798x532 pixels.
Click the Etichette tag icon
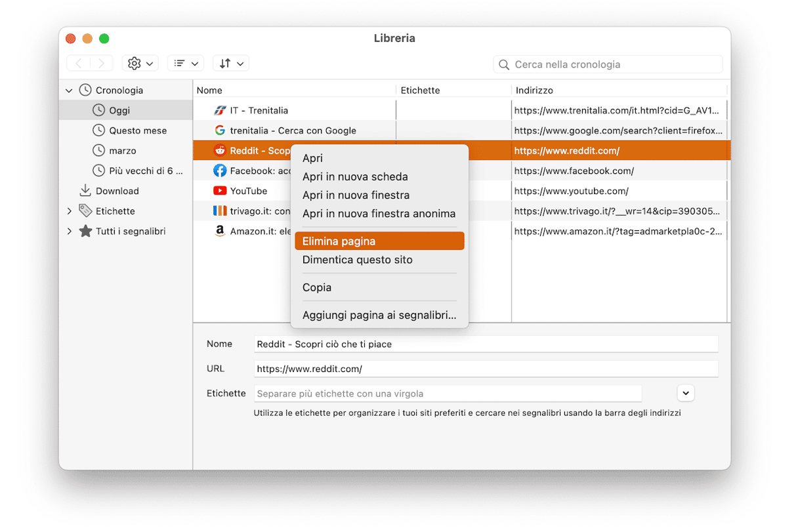(x=85, y=211)
